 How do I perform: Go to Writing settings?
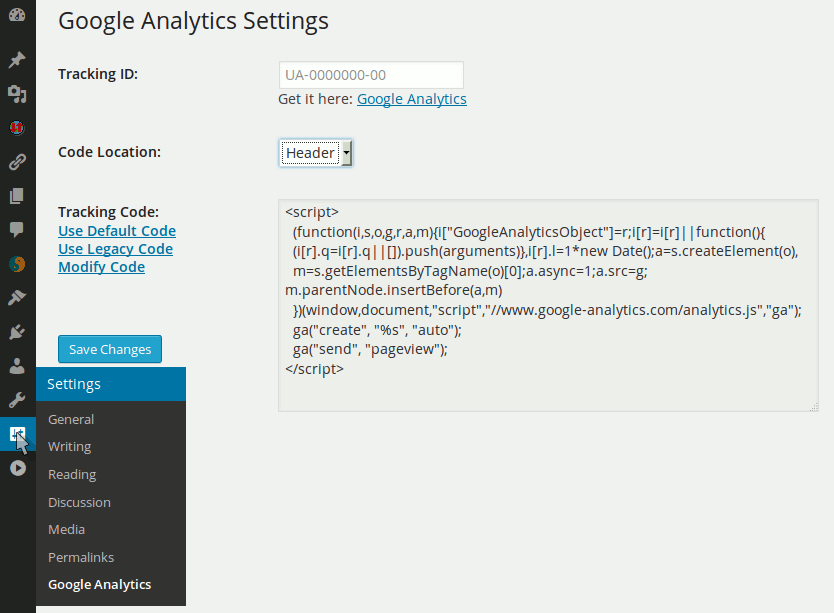click(x=70, y=446)
